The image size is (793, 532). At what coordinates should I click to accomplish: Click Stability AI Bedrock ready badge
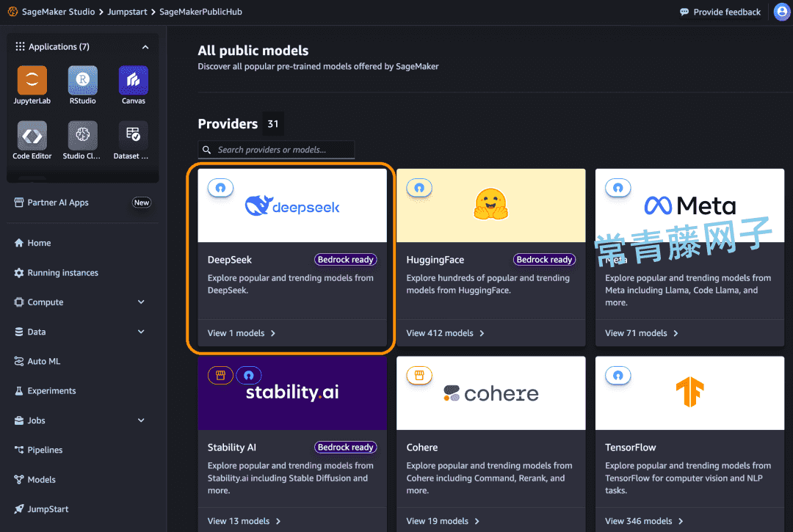coord(345,447)
